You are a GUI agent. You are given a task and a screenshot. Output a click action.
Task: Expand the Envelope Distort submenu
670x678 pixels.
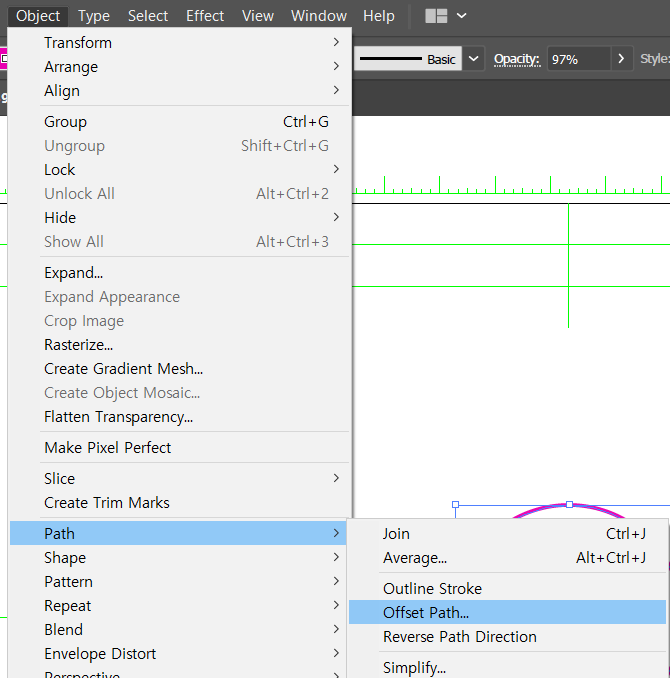(x=178, y=654)
